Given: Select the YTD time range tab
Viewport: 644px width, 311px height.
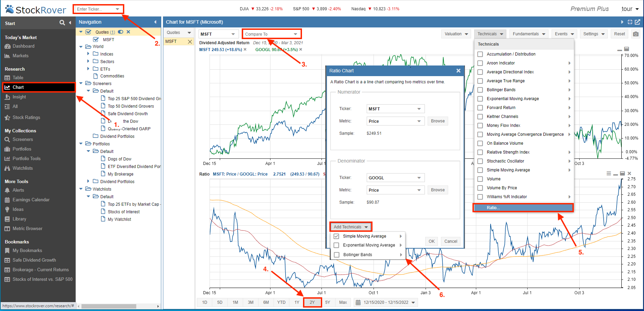Looking at the screenshot, I should click(281, 302).
